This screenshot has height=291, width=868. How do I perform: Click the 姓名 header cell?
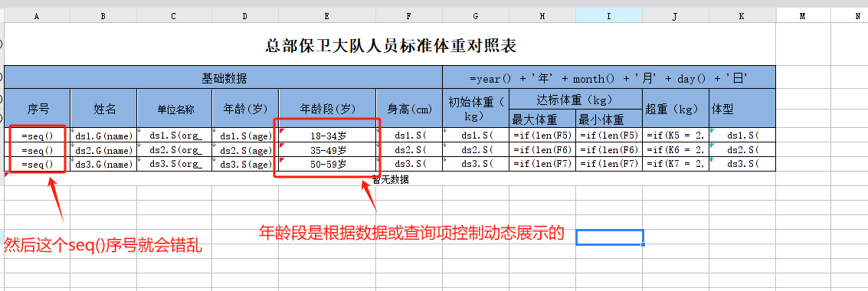[x=103, y=108]
